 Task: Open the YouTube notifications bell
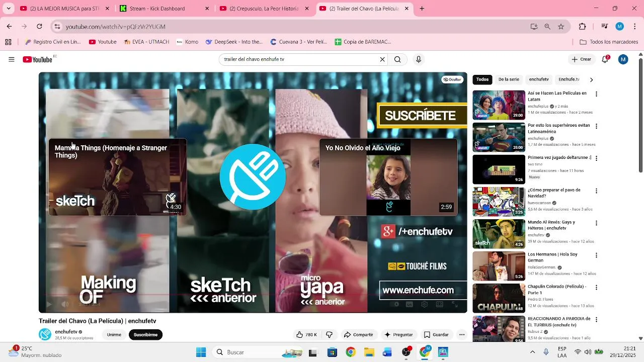(605, 59)
